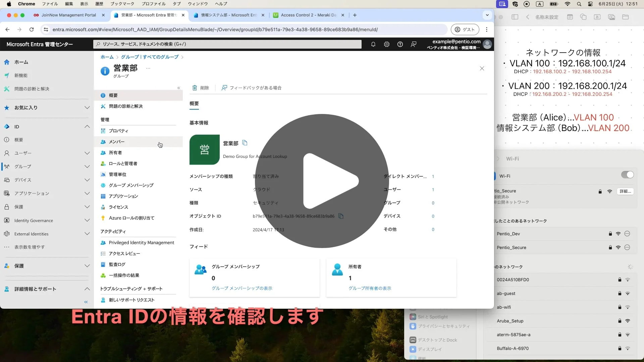Open 監査ログ in the group menu
This screenshot has height=362, width=644.
139,264
